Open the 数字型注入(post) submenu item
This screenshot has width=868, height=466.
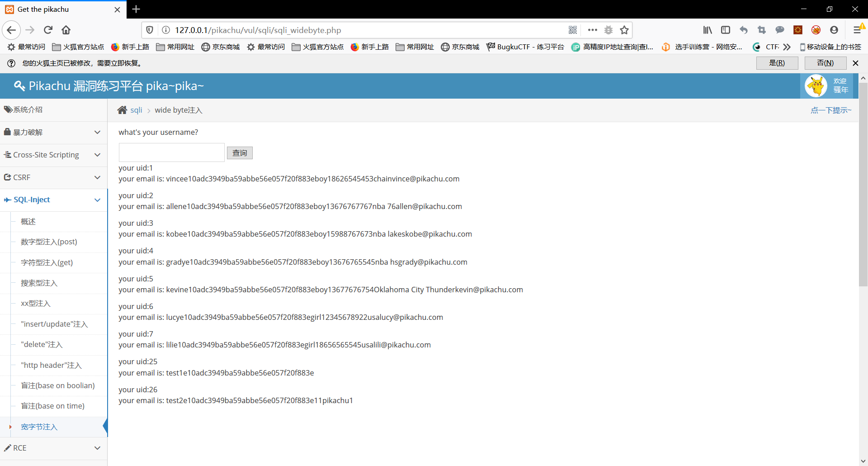point(49,242)
